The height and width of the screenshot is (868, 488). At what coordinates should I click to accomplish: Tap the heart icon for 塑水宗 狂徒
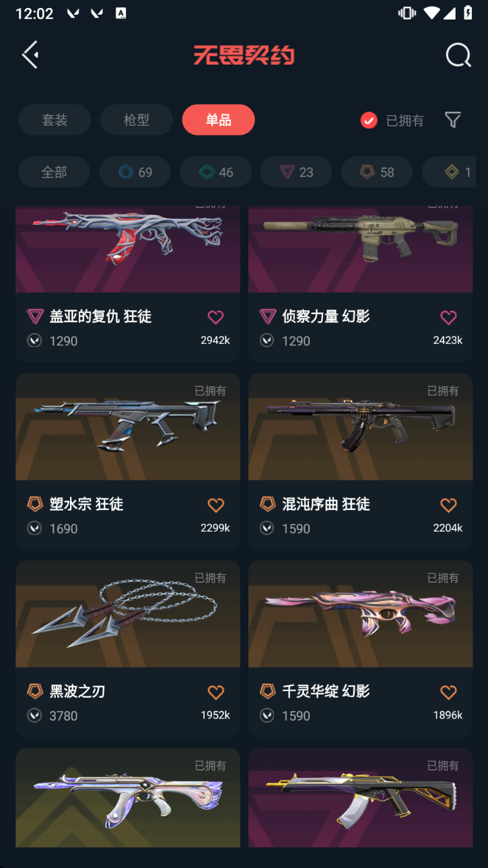[215, 505]
